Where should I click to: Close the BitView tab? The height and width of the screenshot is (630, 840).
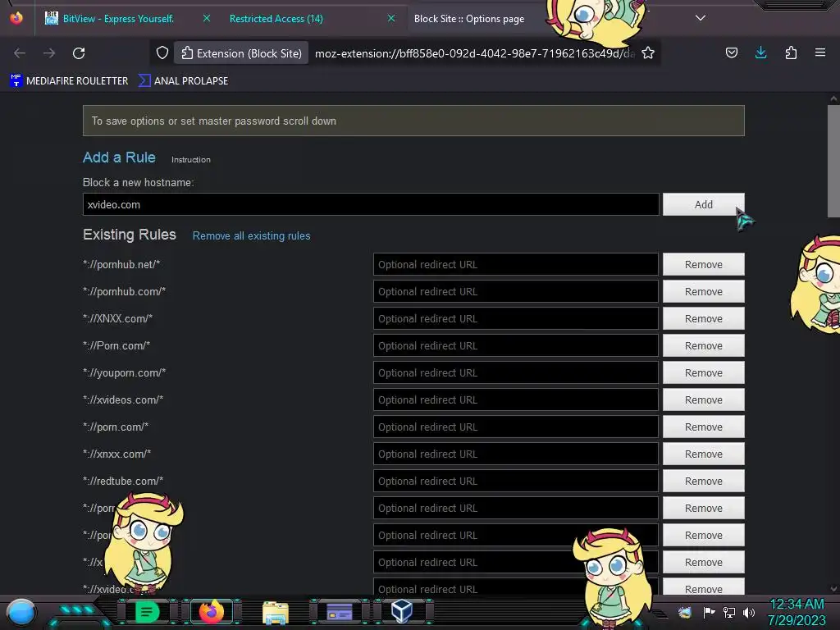tap(207, 18)
